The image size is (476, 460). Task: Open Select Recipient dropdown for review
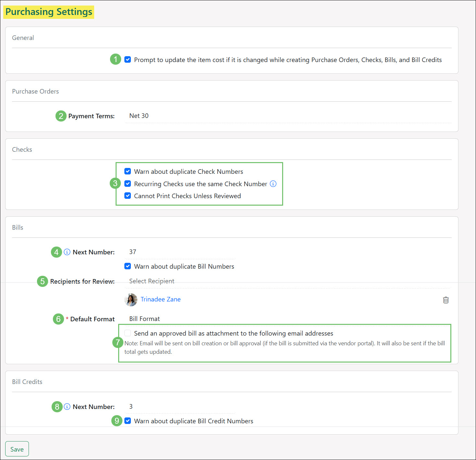pyautogui.click(x=288, y=281)
